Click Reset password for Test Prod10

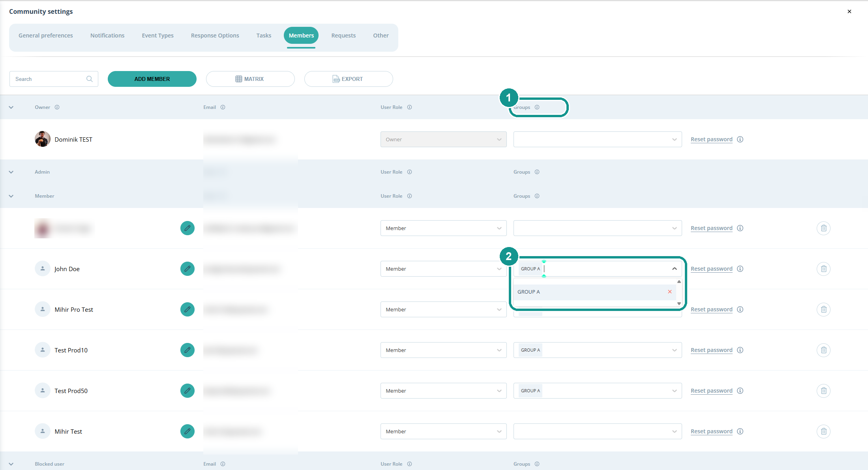coord(711,350)
